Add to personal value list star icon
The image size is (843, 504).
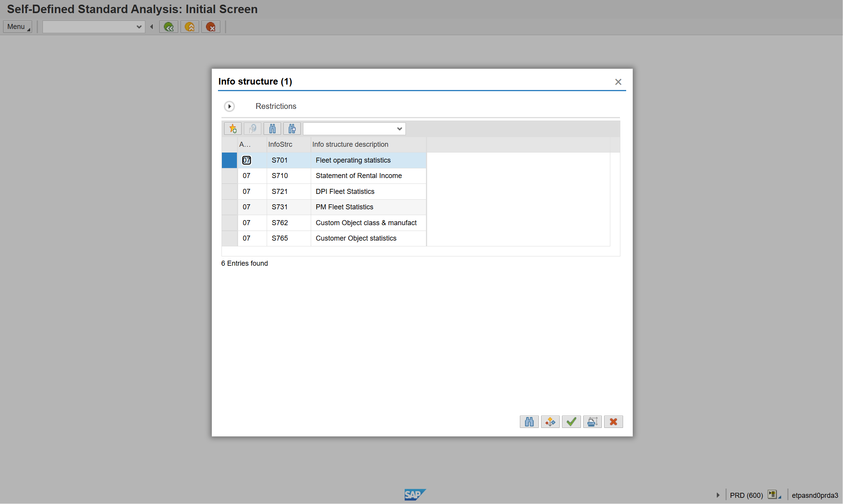(233, 129)
